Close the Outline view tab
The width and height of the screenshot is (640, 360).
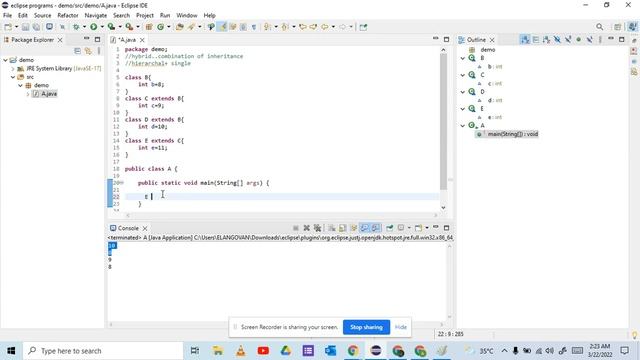pyautogui.click(x=492, y=40)
